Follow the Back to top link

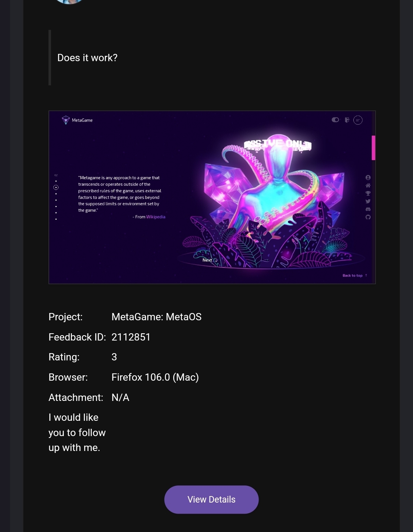tap(355, 276)
